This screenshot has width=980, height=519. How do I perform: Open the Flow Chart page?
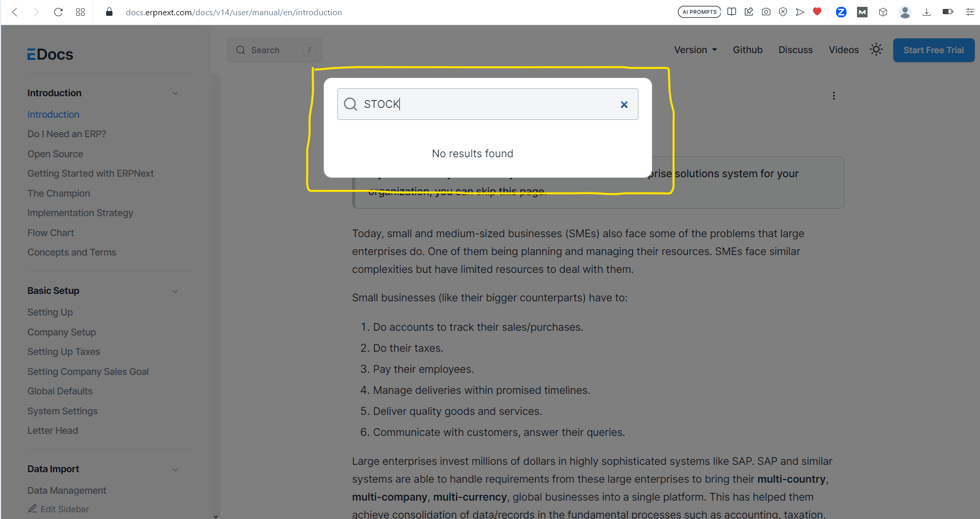[51, 233]
